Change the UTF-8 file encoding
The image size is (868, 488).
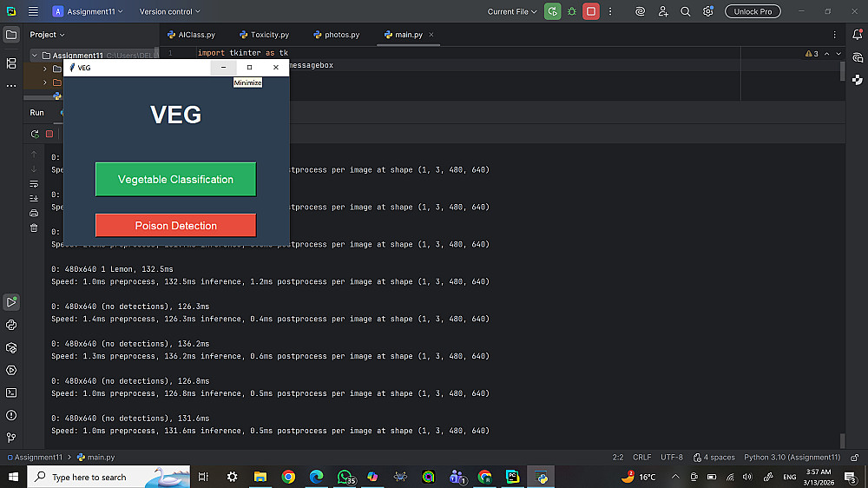[x=672, y=458]
